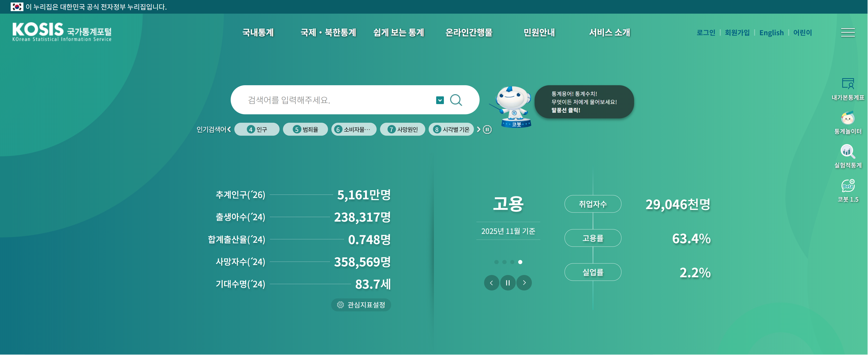Open 코봇 1.5 Beta chat icon

[848, 186]
